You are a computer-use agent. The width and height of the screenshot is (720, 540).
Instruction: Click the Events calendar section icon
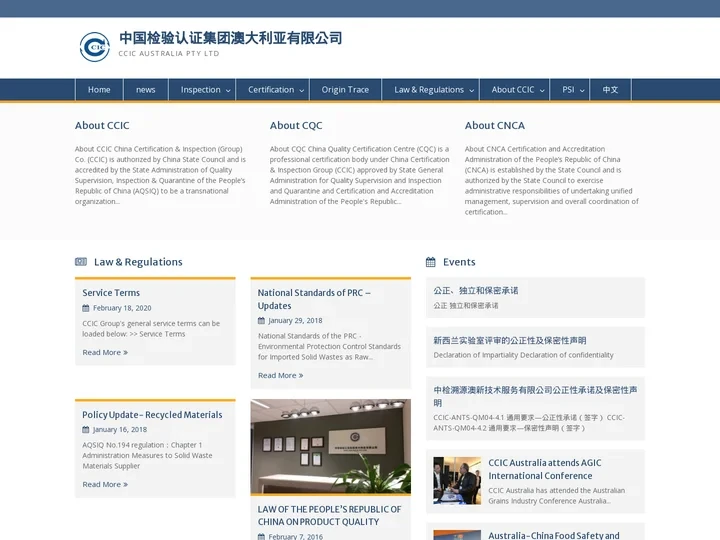(431, 262)
